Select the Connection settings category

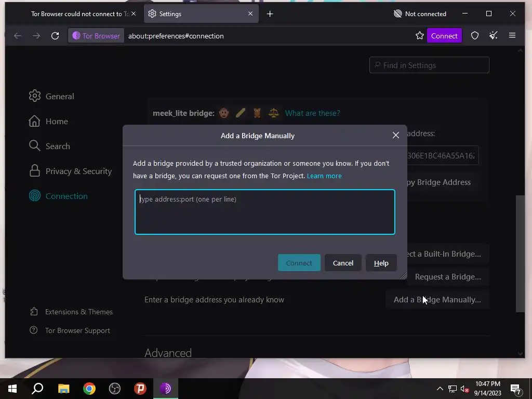[x=58, y=196]
